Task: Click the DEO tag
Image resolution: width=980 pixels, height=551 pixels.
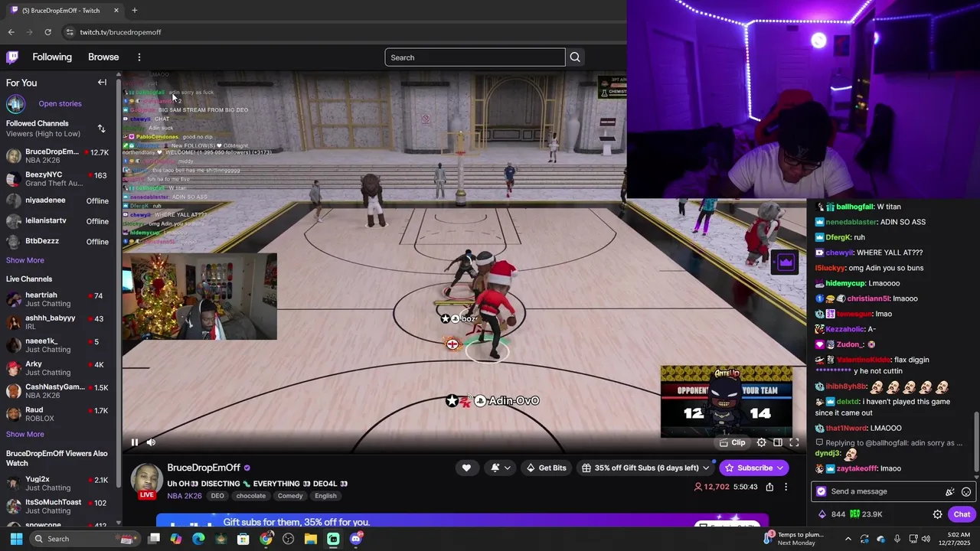Action: [x=217, y=496]
